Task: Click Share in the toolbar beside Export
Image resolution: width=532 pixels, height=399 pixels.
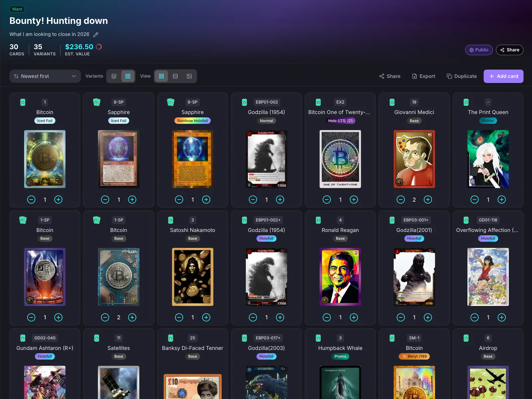Action: click(x=390, y=76)
